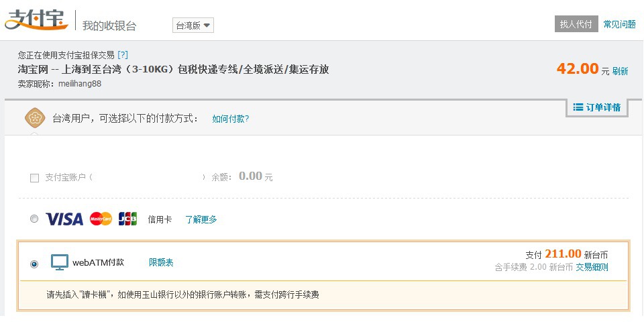This screenshot has width=644, height=326.
Task: Open the 常见问题 FAQ link
Action: [x=619, y=24]
